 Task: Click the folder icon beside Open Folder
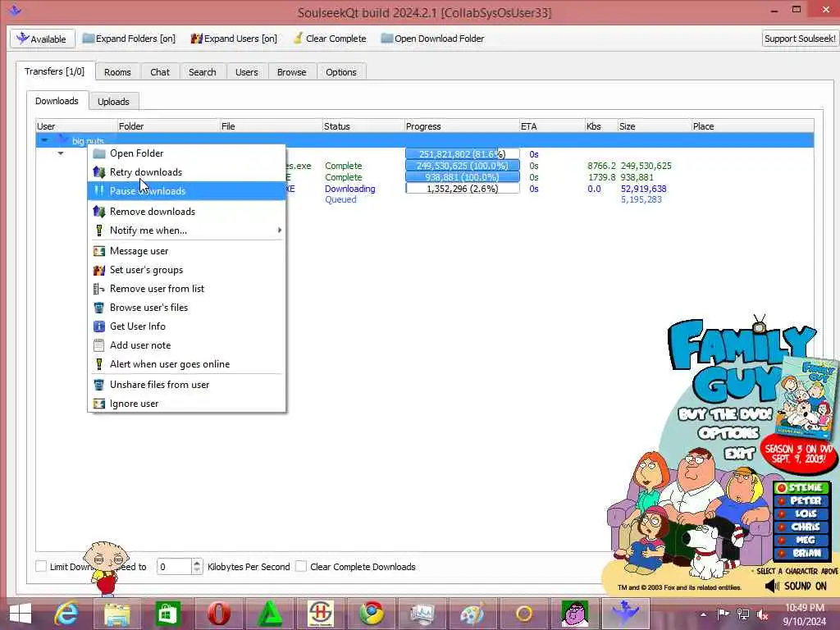[x=99, y=153]
